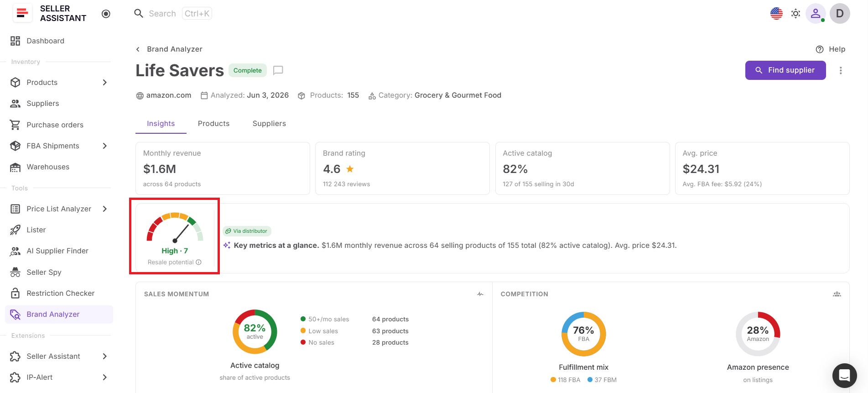Expand the Seller Assistant extension chevron

(105, 356)
